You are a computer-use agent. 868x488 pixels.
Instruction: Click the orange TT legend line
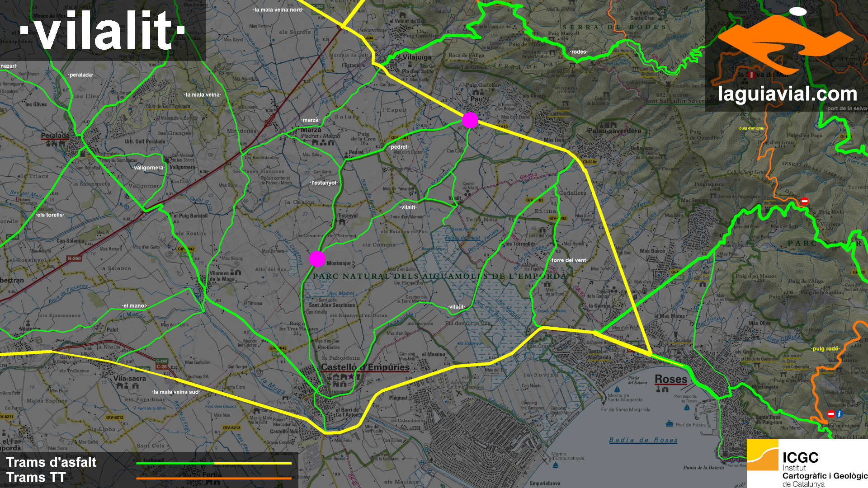214,478
